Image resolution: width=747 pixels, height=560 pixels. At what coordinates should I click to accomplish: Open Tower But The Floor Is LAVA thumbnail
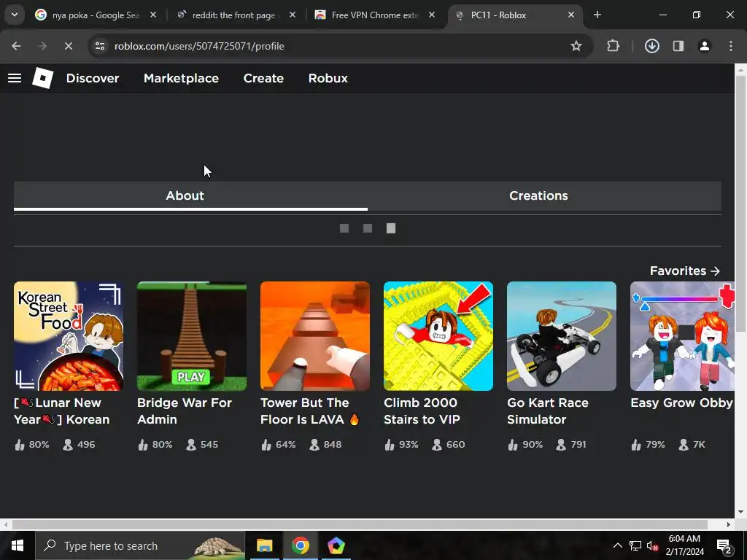(x=315, y=336)
